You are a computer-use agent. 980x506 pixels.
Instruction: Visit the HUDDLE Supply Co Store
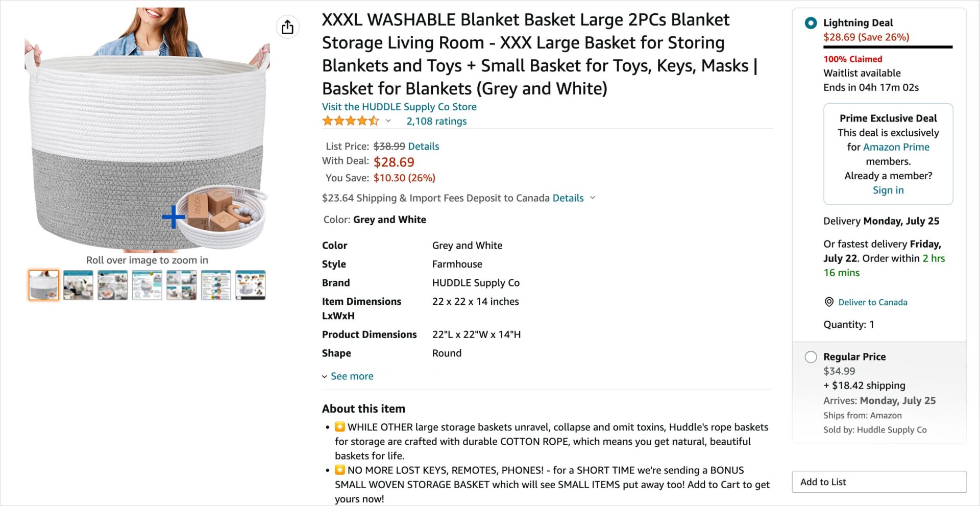coord(399,107)
